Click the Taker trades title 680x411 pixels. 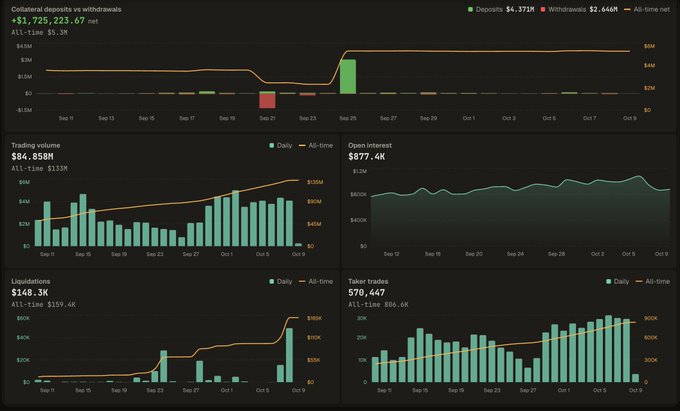368,282
